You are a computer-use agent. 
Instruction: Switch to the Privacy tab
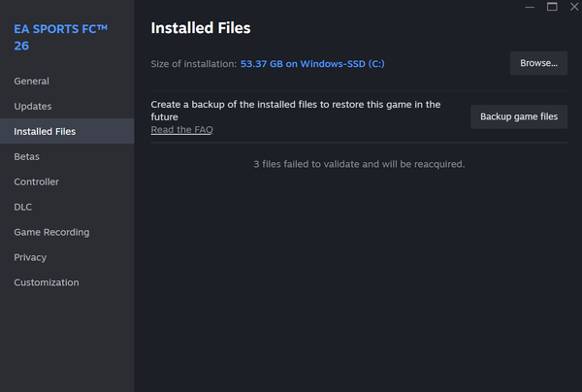[x=30, y=258]
